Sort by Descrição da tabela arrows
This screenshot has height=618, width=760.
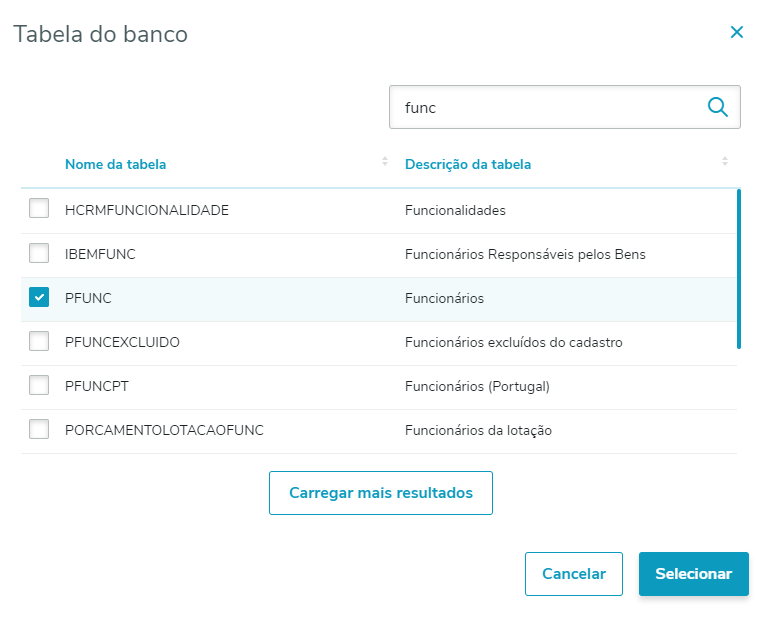coord(725,163)
